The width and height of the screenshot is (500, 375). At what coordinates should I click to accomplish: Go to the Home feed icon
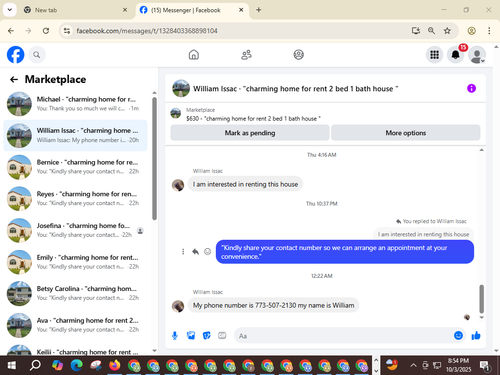click(x=194, y=55)
